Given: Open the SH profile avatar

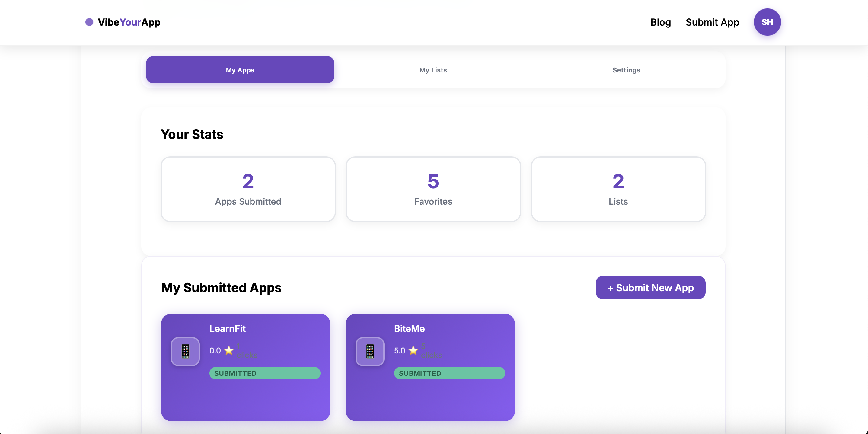Looking at the screenshot, I should click(x=767, y=22).
